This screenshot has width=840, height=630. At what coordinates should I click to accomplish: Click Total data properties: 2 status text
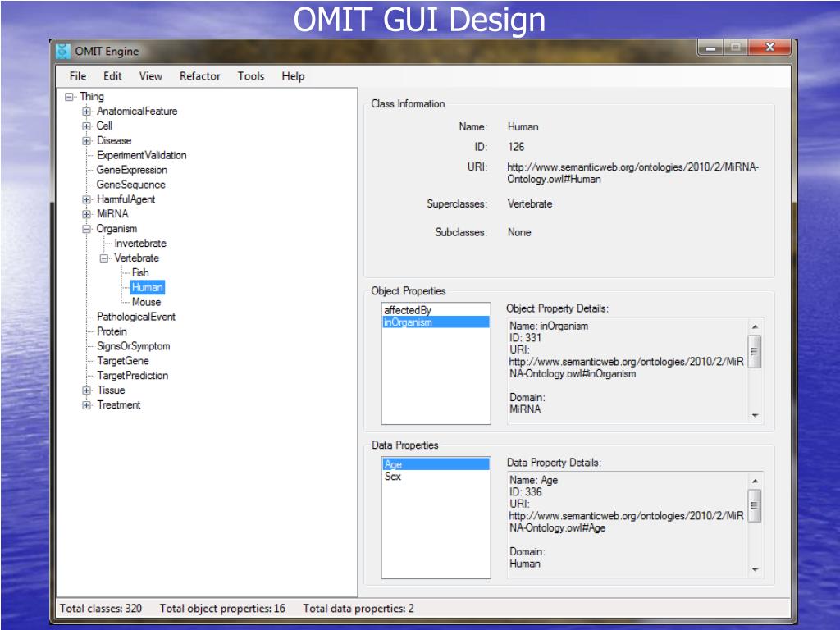click(358, 609)
